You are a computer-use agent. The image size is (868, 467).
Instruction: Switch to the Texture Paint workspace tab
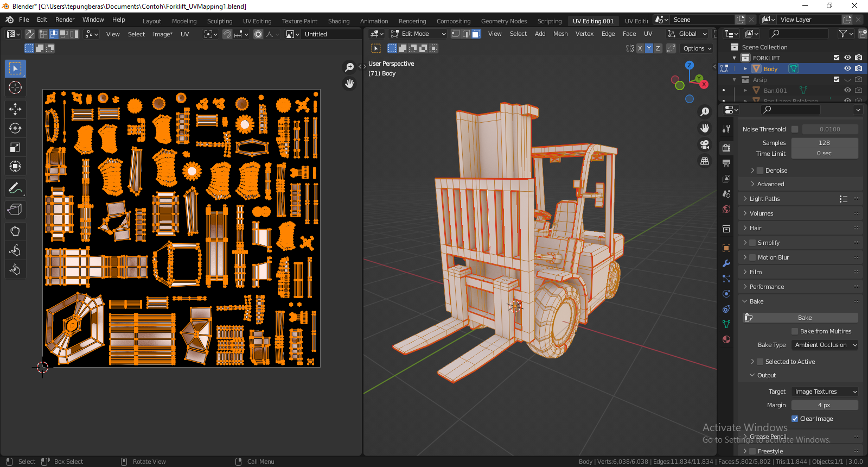coord(299,21)
